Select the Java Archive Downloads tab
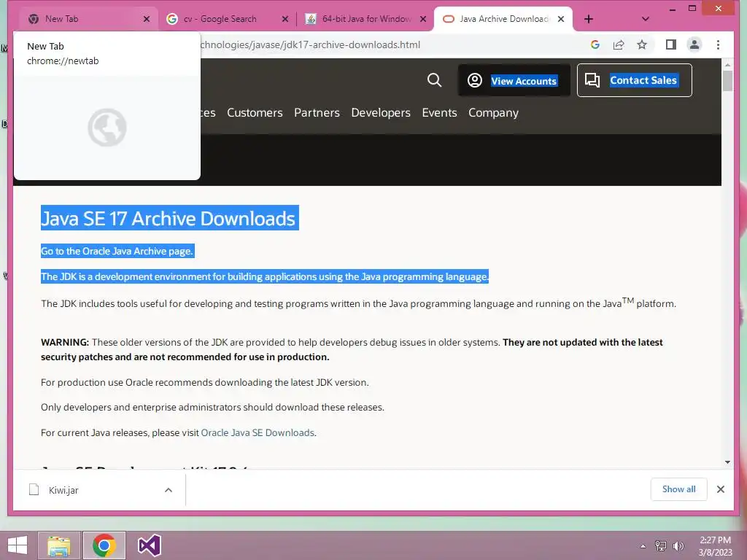The image size is (747, 560). [503, 19]
